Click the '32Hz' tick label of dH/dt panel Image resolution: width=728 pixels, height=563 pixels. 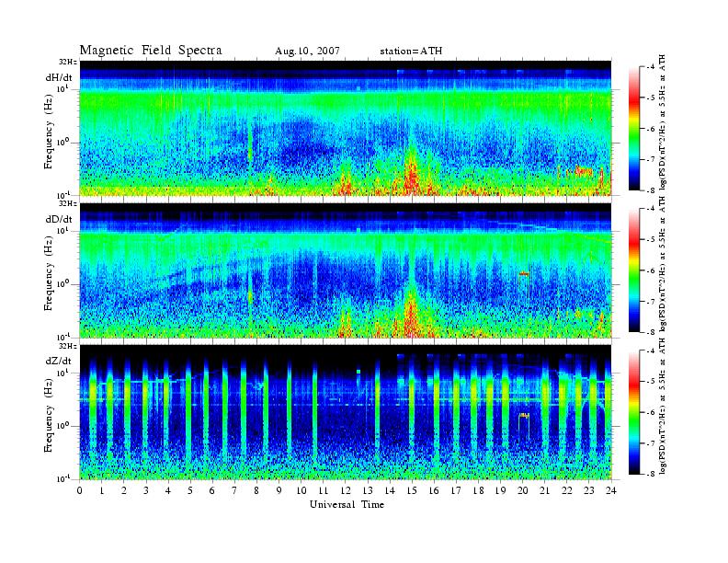(x=68, y=62)
